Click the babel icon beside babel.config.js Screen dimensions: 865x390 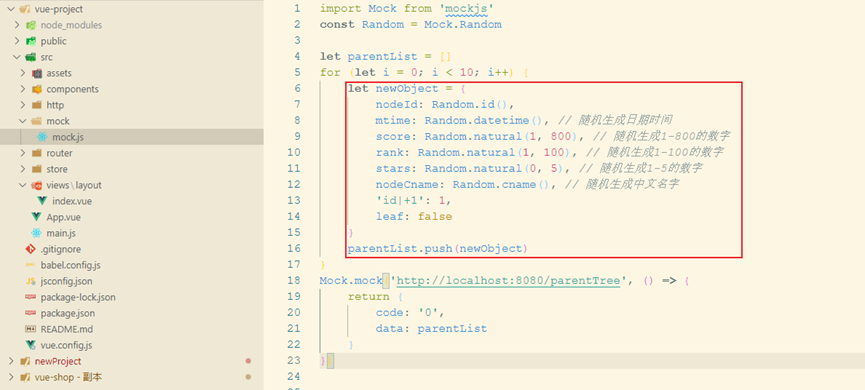tap(31, 265)
